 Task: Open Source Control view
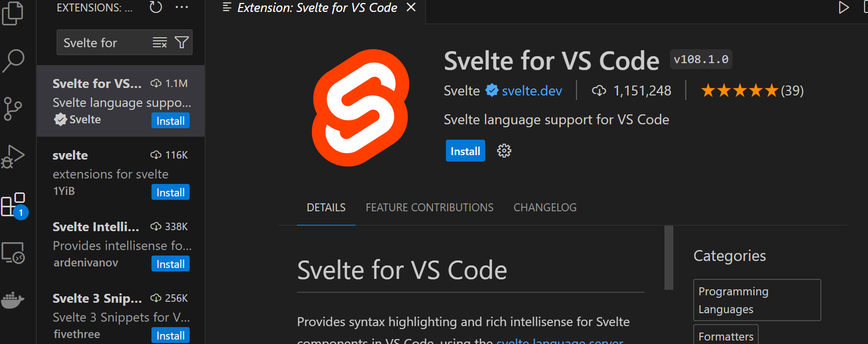pyautogui.click(x=13, y=108)
